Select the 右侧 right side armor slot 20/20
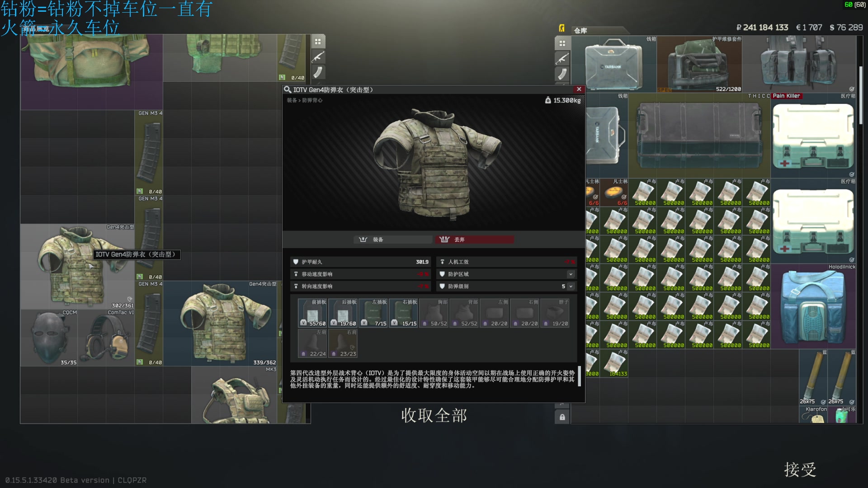The height and width of the screenshot is (488, 868). click(525, 313)
